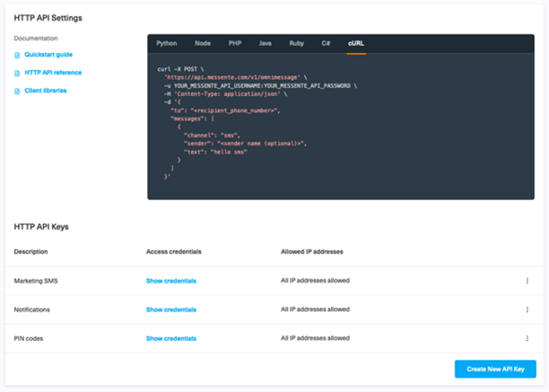Click the Client libraries document icon

[x=17, y=91]
